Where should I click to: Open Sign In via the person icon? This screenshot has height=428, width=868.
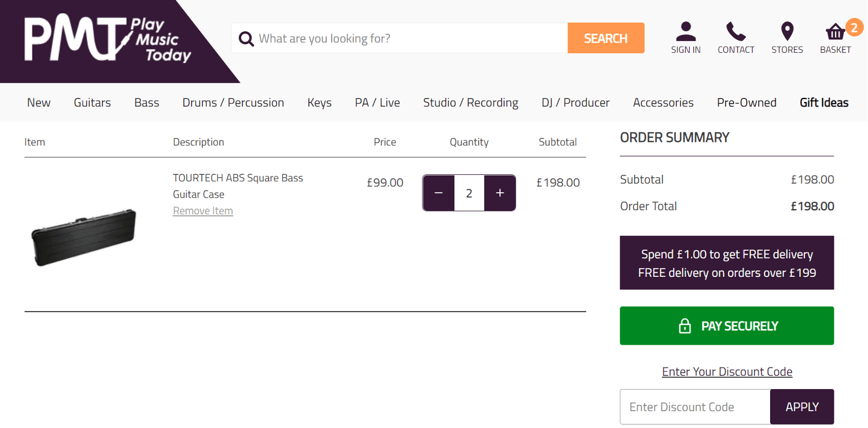pyautogui.click(x=686, y=32)
